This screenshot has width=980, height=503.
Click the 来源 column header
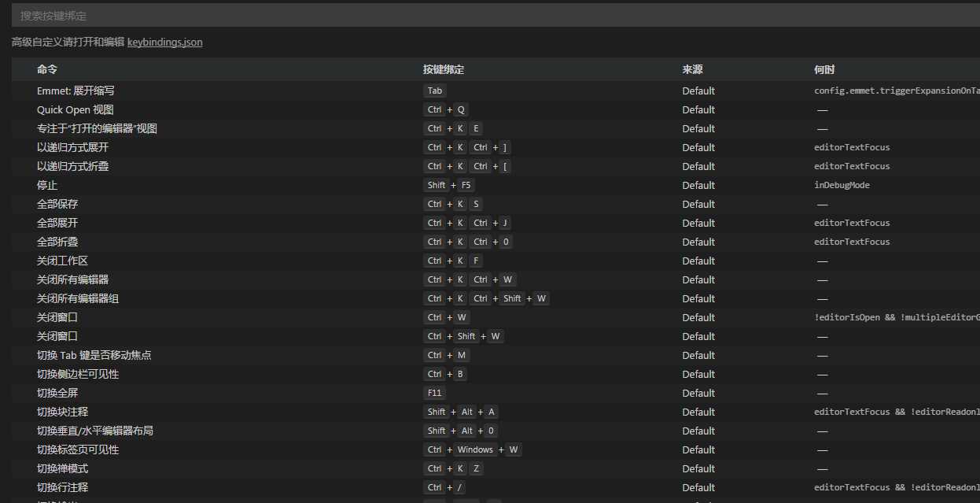pos(693,69)
